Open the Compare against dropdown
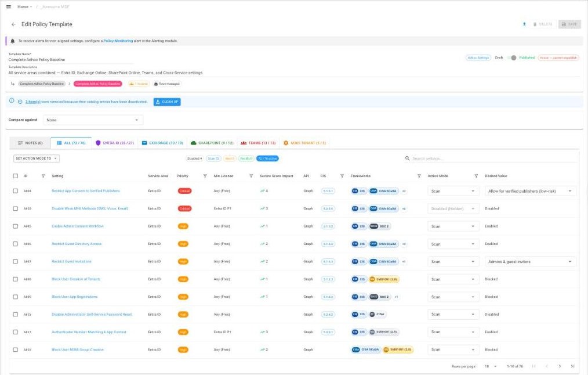588x375 pixels. [93, 120]
